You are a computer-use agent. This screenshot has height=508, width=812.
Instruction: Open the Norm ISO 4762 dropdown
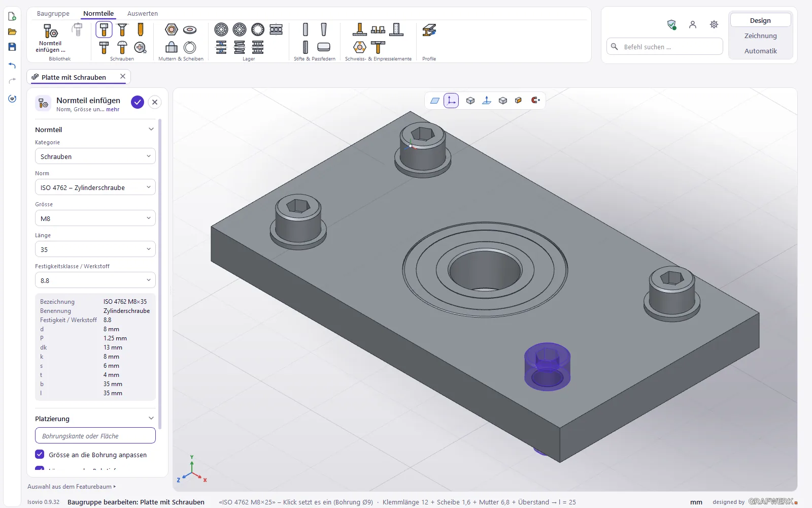(95, 187)
